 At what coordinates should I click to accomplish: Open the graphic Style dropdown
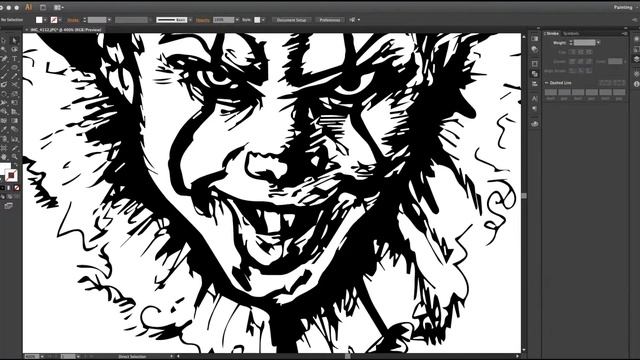tap(263, 20)
